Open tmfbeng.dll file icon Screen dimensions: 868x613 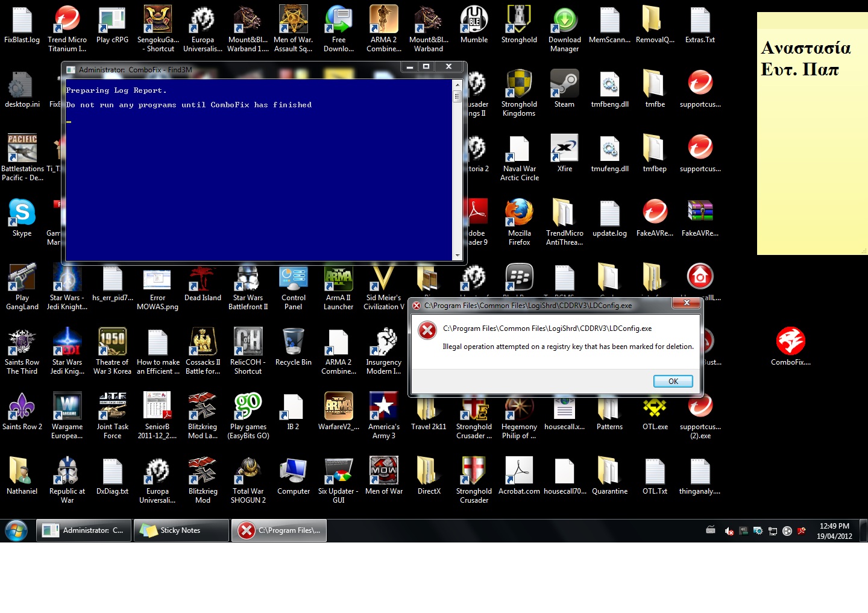tap(609, 89)
